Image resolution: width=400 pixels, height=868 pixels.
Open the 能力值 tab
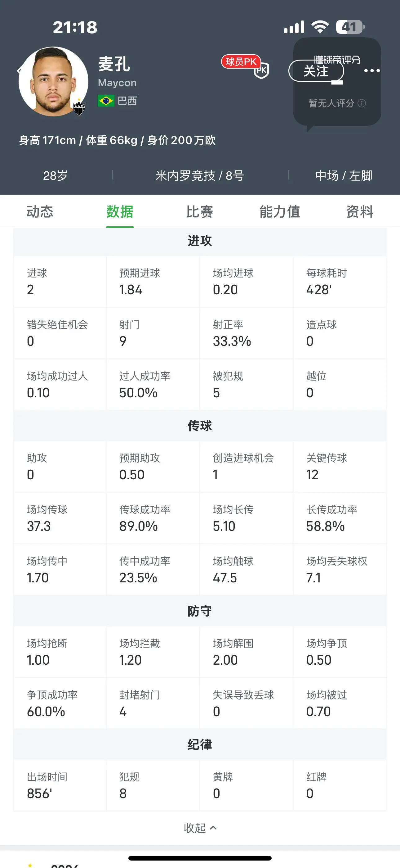point(279,212)
